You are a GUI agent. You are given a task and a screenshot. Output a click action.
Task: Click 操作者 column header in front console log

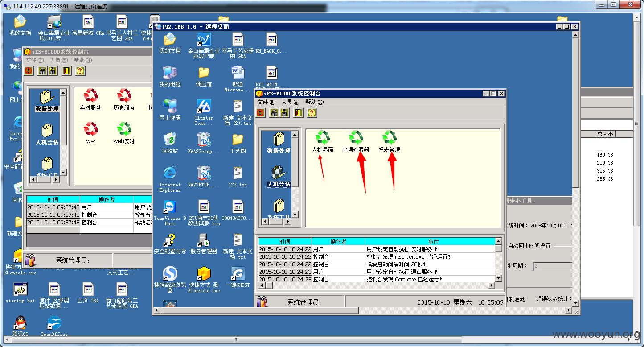point(338,241)
